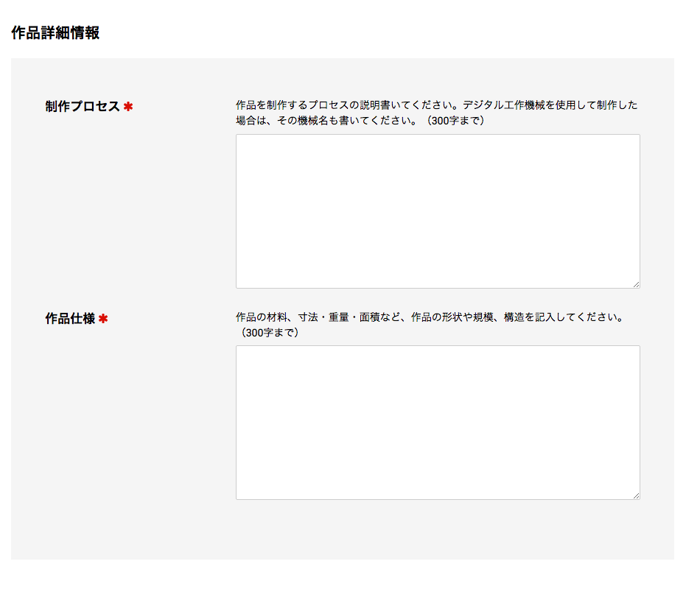The width and height of the screenshot is (700, 589).
Task: Click the 作品詳細情報 heading
Action: coord(55,32)
